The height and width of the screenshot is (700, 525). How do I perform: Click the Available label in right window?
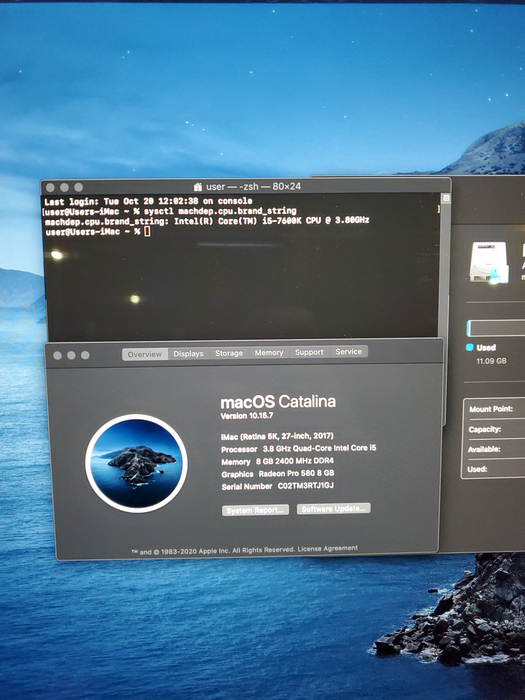pos(484,450)
